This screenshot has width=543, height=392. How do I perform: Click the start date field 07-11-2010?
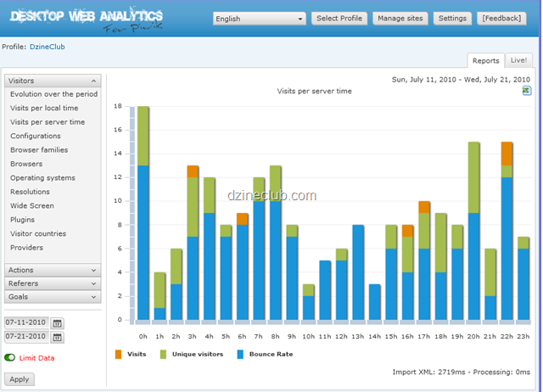point(26,322)
